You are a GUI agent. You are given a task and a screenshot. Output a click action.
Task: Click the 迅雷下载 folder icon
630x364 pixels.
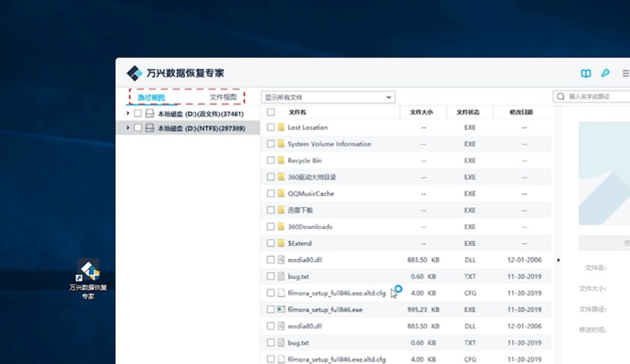click(x=281, y=210)
